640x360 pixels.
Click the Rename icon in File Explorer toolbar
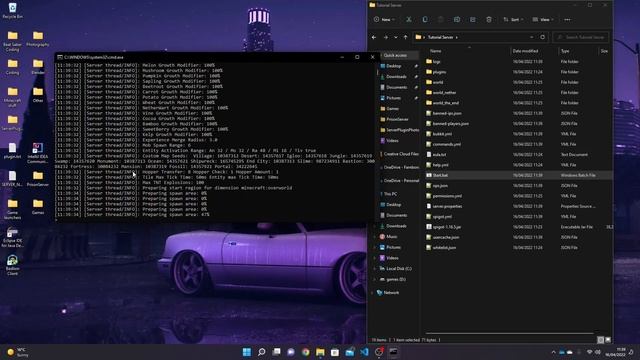(x=457, y=20)
